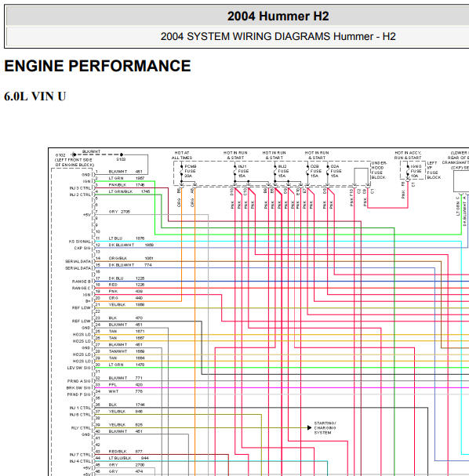The height and width of the screenshot is (476, 469).
Task: Click the "ORG/BLK" wire label at pin 14
Action: pyautogui.click(x=118, y=258)
